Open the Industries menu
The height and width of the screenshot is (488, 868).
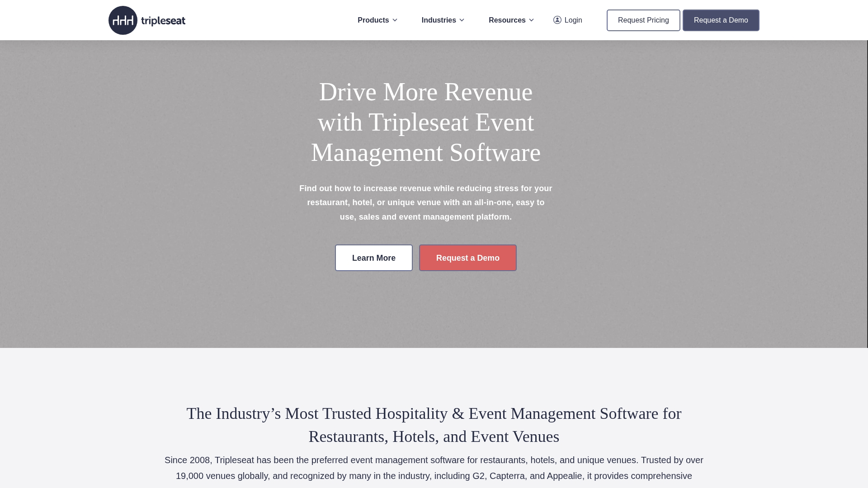[x=439, y=20]
